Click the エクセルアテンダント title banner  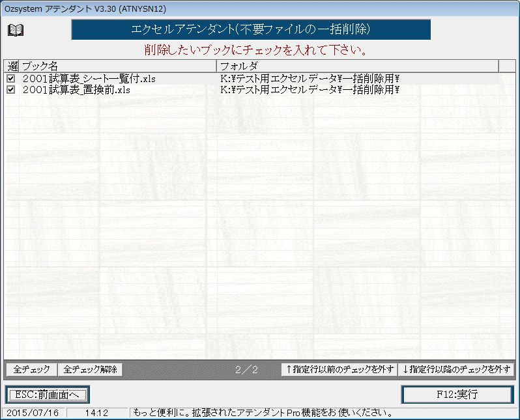pyautogui.click(x=251, y=29)
